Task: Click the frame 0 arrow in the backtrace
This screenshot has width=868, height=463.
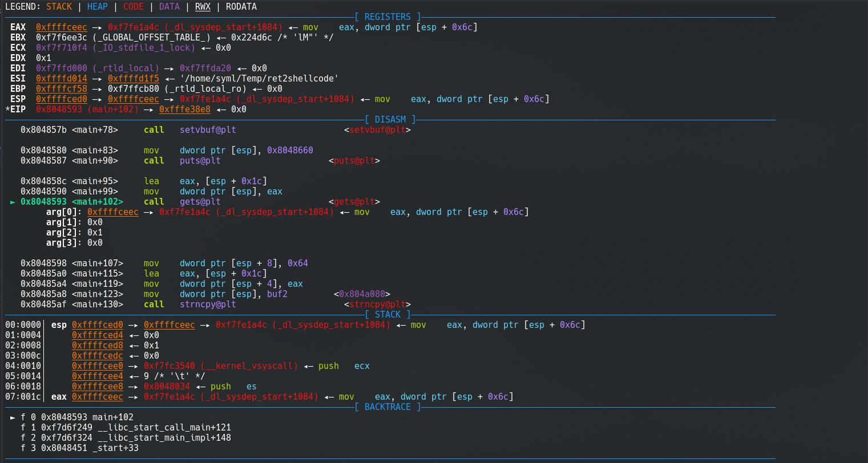Action: pyautogui.click(x=13, y=417)
